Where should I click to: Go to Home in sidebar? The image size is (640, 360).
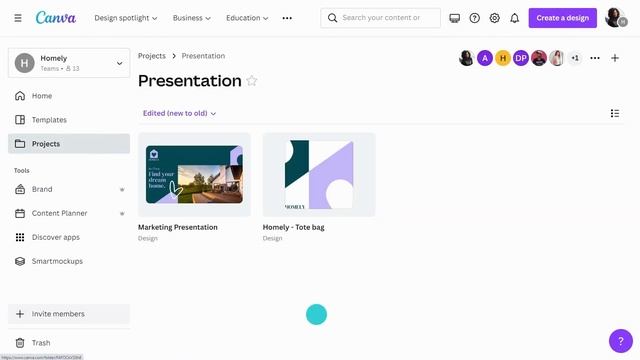(69, 96)
